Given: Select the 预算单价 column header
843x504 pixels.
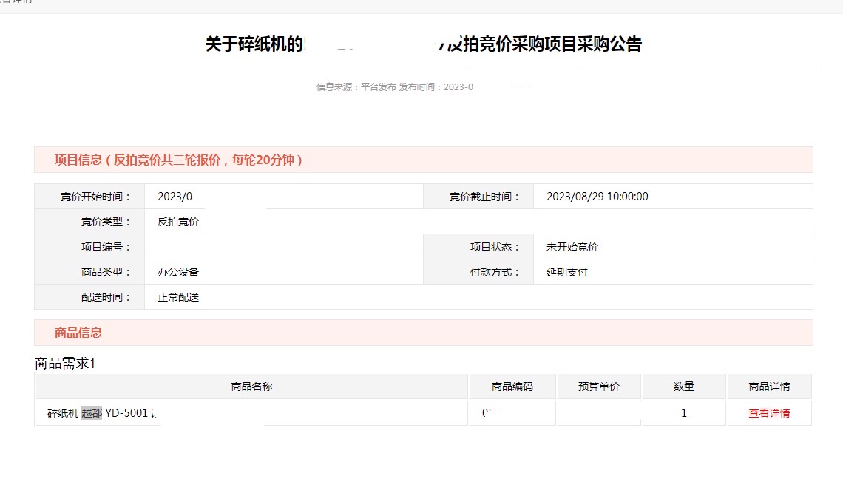Looking at the screenshot, I should (599, 386).
